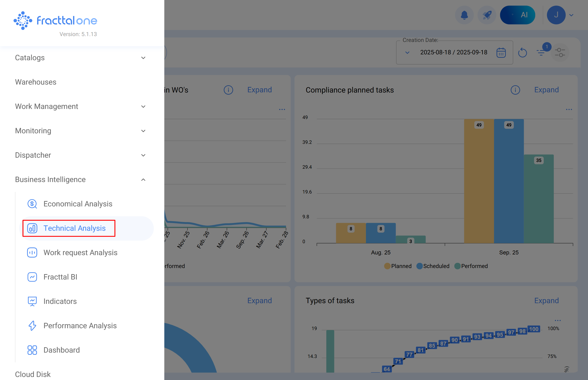Open the calendar date picker icon
588x380 pixels.
pyautogui.click(x=501, y=52)
